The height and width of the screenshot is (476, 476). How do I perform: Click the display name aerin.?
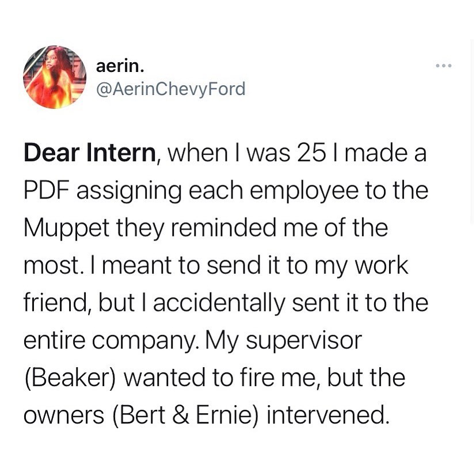120,66
